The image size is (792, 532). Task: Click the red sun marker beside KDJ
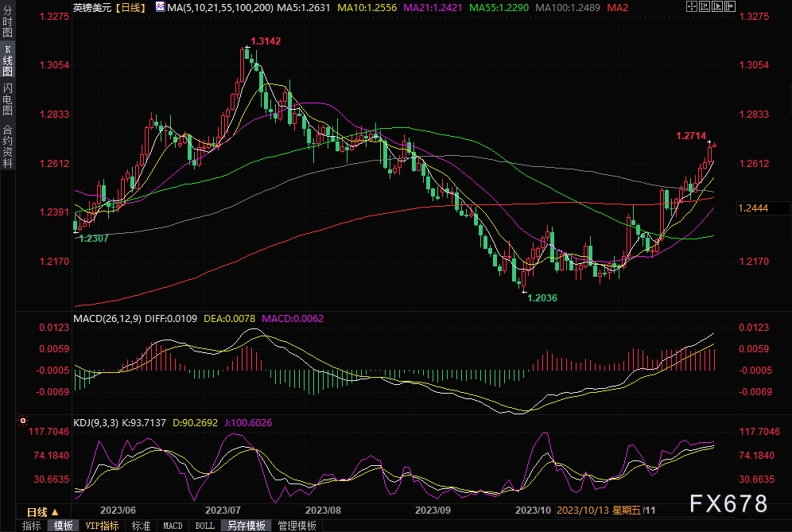pyautogui.click(x=23, y=421)
